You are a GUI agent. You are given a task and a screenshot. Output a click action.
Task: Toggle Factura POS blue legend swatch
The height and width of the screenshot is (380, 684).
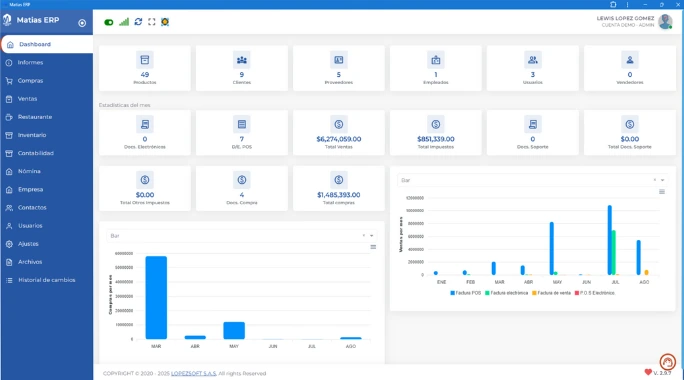pyautogui.click(x=452, y=293)
